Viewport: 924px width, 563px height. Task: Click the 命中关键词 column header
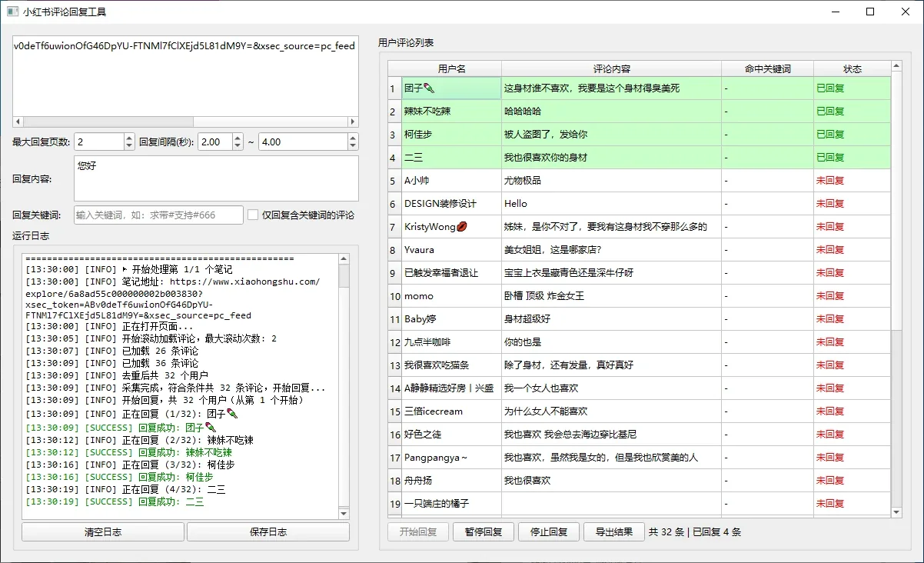[x=768, y=69]
